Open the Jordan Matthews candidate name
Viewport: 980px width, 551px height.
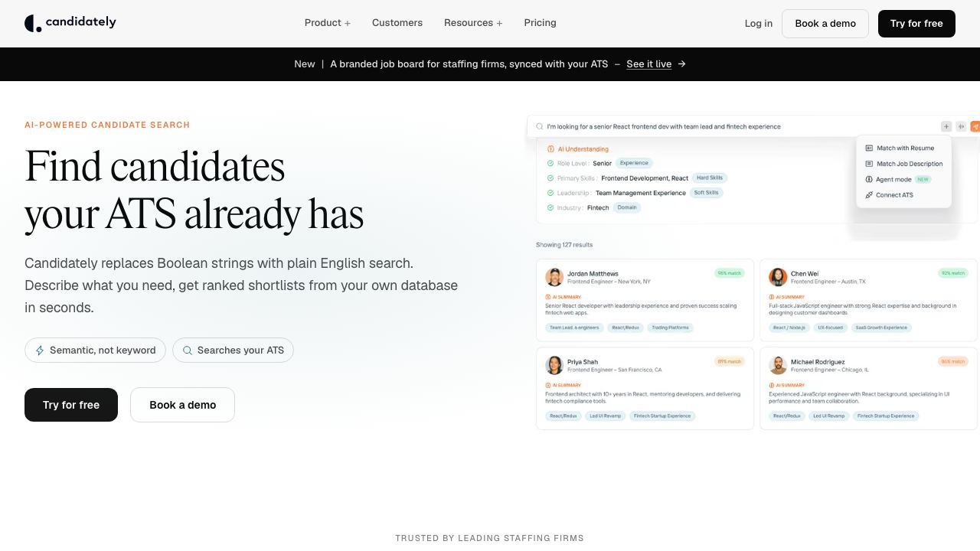tap(593, 273)
